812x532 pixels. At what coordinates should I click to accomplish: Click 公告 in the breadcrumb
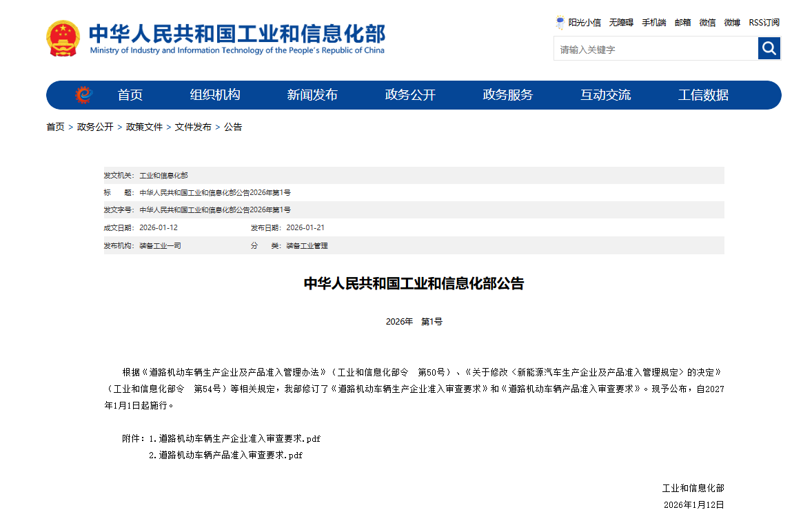click(x=233, y=127)
